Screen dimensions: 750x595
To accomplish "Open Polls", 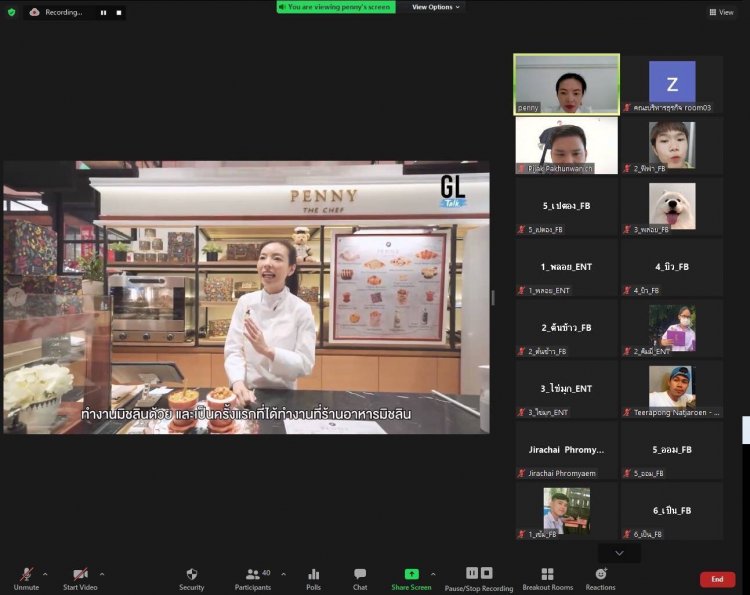I will pos(314,578).
